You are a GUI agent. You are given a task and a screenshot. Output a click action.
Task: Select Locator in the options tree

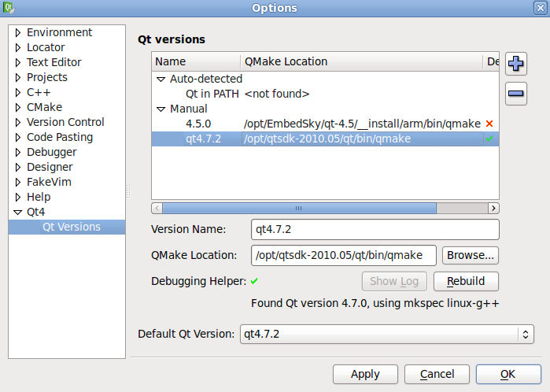coord(46,47)
